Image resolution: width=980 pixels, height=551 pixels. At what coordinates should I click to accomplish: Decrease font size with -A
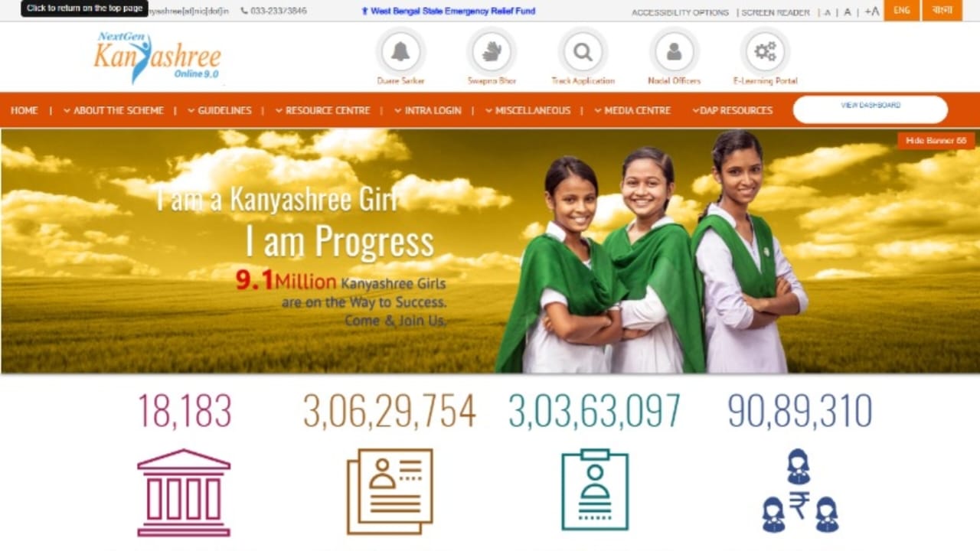(826, 12)
